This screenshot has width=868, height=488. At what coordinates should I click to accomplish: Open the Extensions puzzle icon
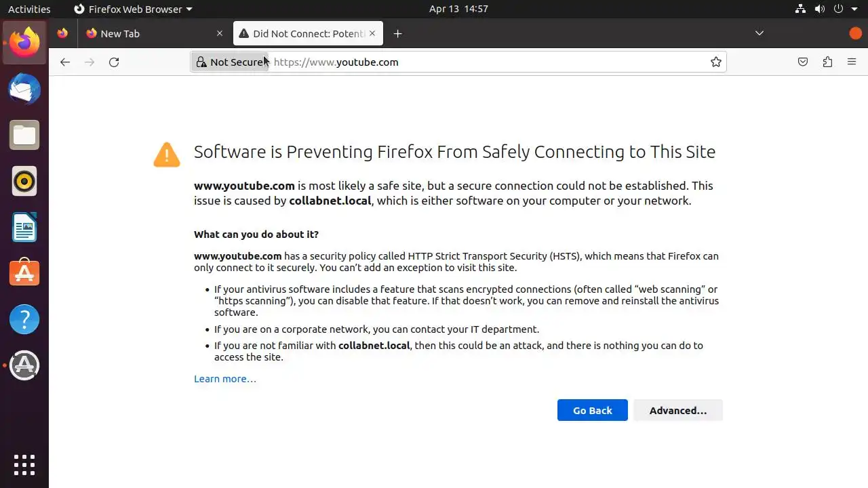[x=827, y=62]
